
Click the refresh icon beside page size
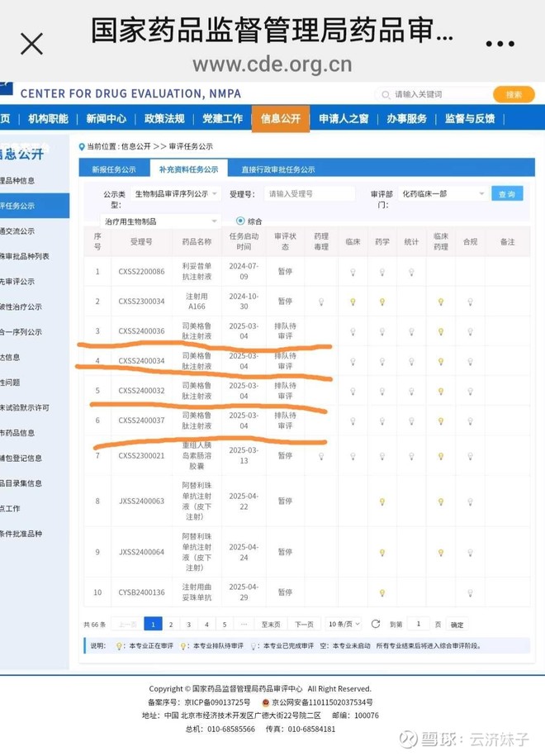[376, 624]
